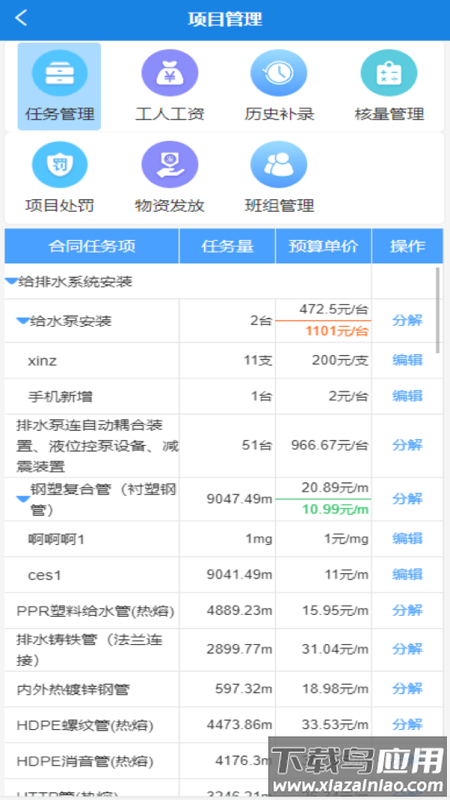
Task: Select the 物资发放 label
Action: click(x=169, y=206)
